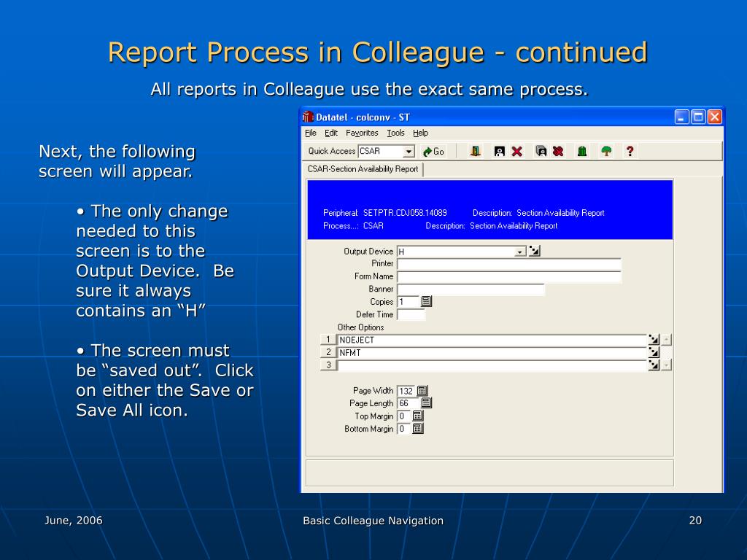
Task: Click the Defer Time field
Action: [411, 315]
